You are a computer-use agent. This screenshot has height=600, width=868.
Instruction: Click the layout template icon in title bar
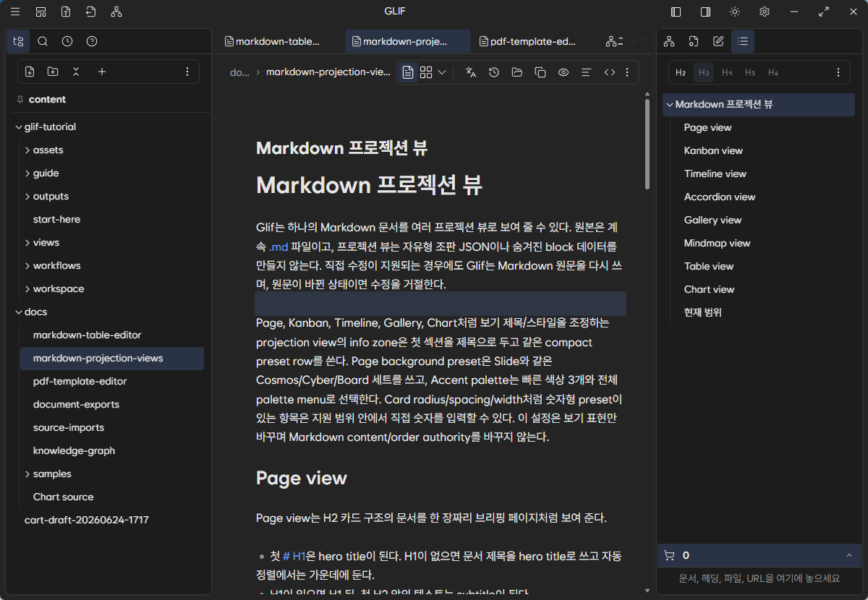pos(41,12)
